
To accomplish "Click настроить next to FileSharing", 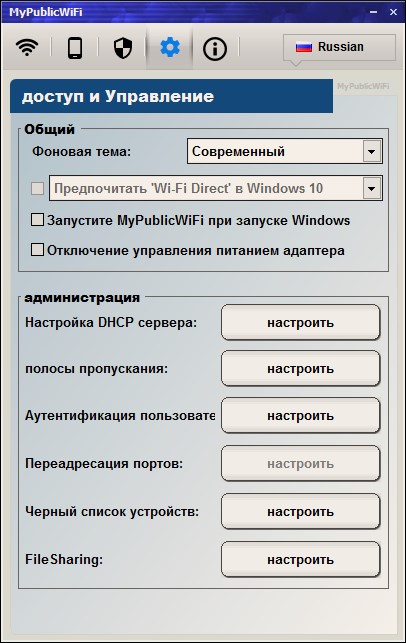I will (301, 559).
